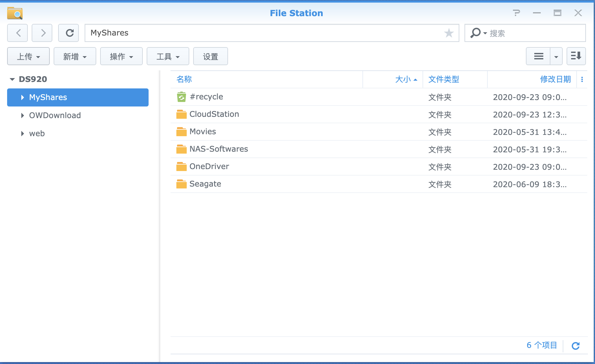Image resolution: width=595 pixels, height=364 pixels.
Task: Click Seagate modified date 2020-06-09 18:3...
Action: 530,185
